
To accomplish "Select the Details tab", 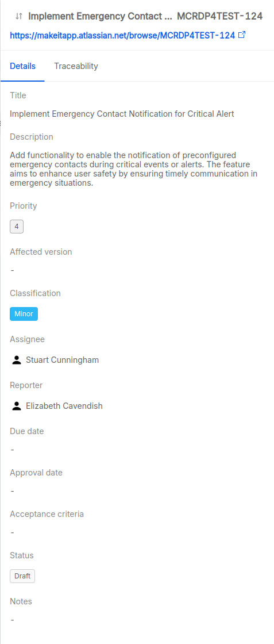I will pyautogui.click(x=22, y=66).
